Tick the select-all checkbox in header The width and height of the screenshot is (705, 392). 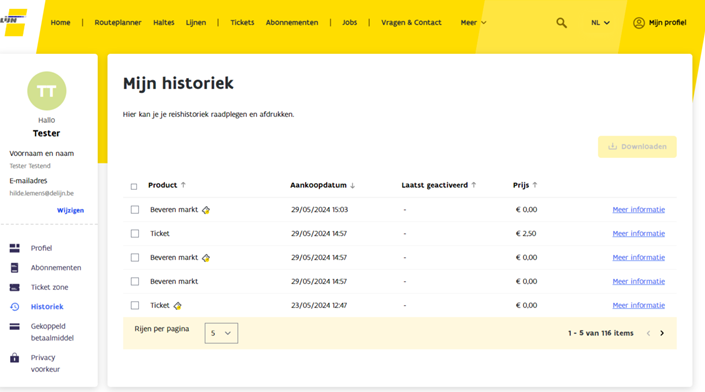(134, 186)
